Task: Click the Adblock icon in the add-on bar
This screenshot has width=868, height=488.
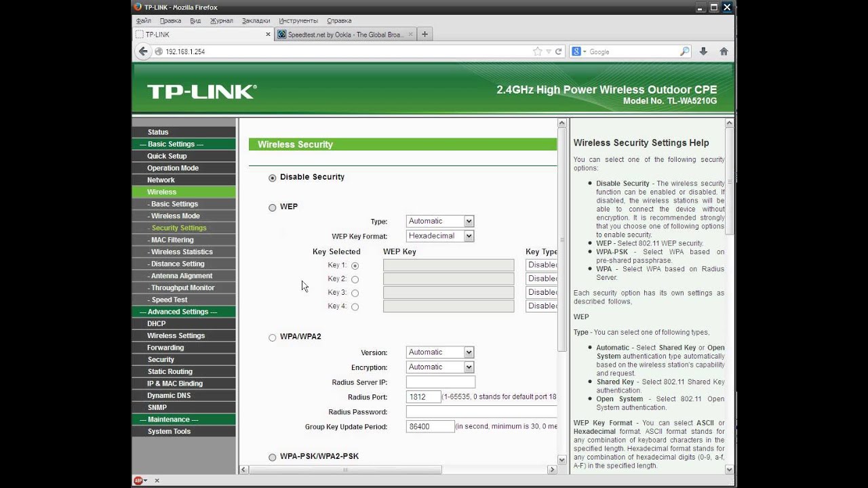Action: (138, 481)
